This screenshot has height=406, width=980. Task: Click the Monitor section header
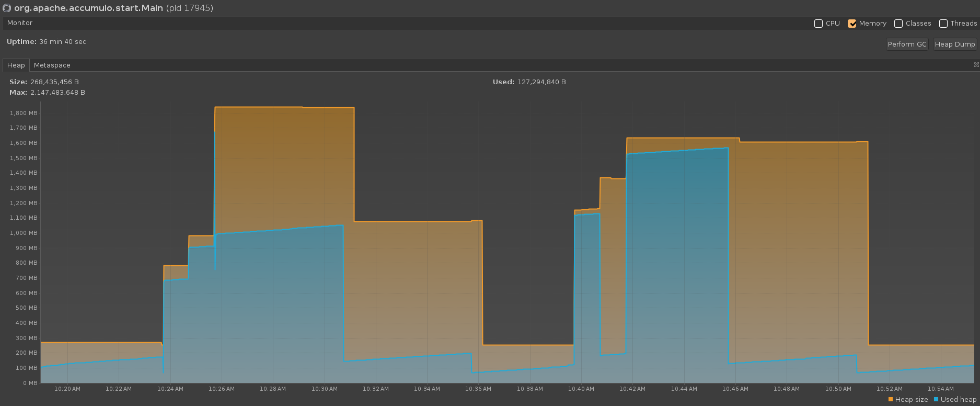[20, 23]
